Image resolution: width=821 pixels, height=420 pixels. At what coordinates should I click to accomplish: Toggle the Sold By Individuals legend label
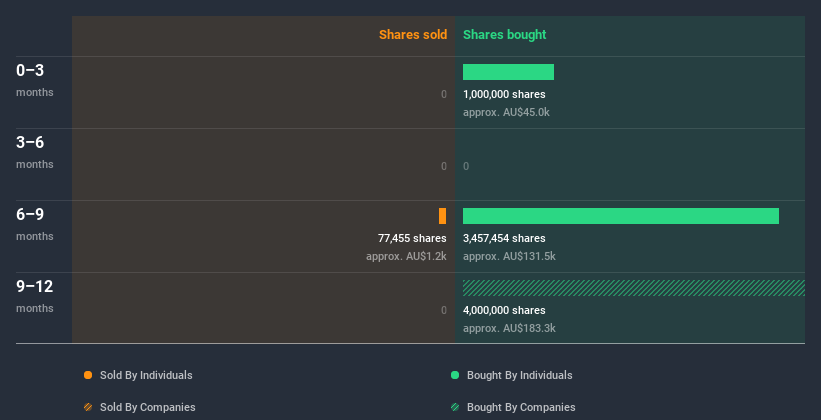click(146, 375)
